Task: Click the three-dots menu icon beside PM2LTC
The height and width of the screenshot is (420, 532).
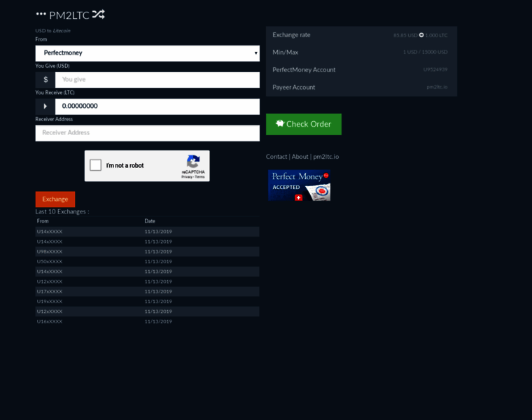Action: pyautogui.click(x=41, y=14)
